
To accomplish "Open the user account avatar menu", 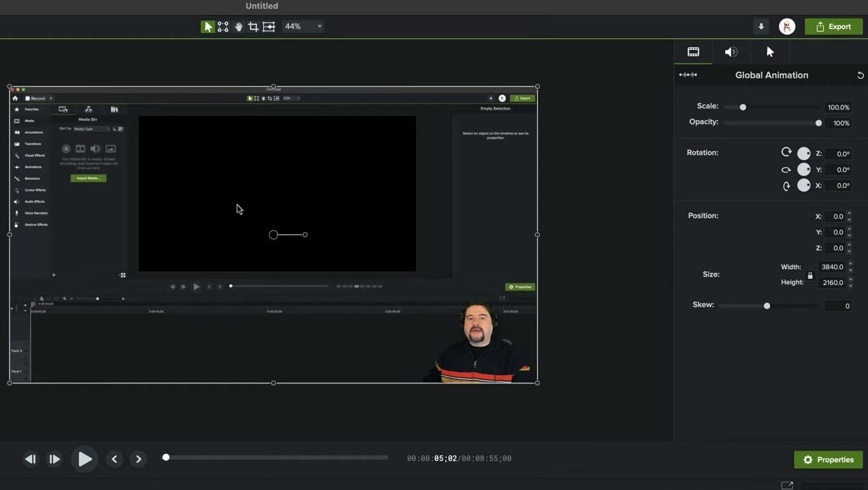I will (787, 26).
